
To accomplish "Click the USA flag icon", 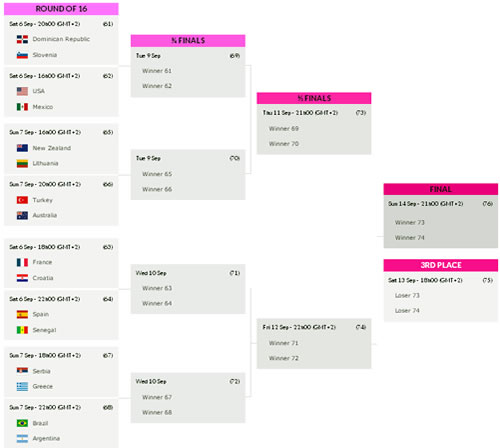I will click(x=22, y=91).
